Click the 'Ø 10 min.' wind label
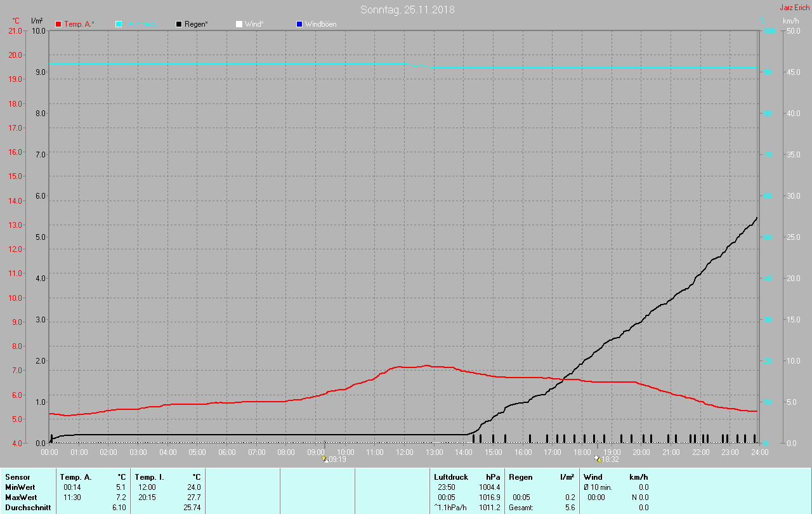The image size is (812, 514). [598, 487]
